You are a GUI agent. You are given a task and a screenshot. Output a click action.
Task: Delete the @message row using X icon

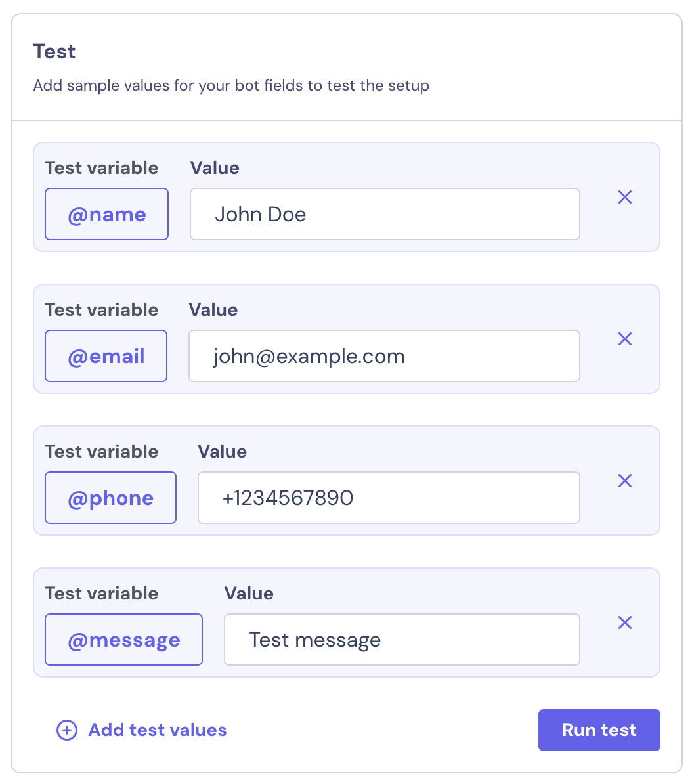click(625, 622)
